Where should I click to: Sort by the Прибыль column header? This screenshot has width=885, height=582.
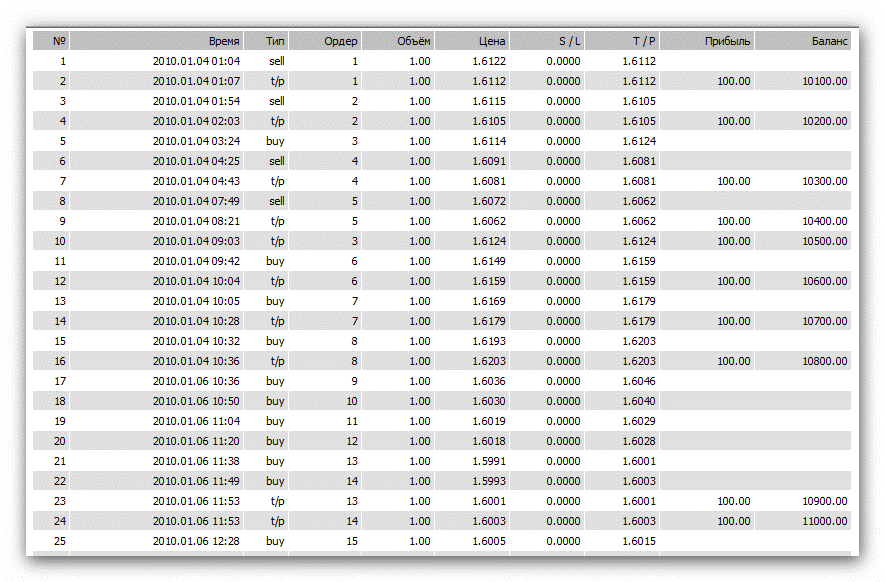707,41
